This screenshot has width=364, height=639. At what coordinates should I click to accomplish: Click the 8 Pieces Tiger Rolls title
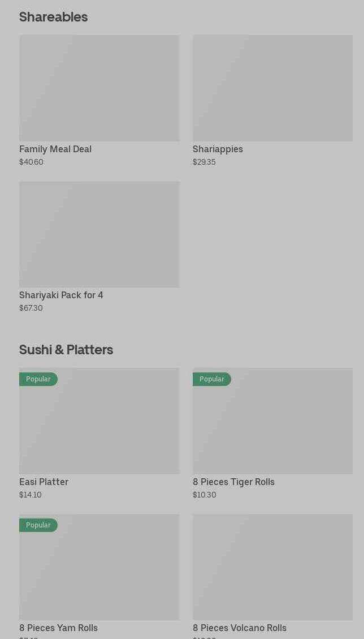pyautogui.click(x=233, y=482)
